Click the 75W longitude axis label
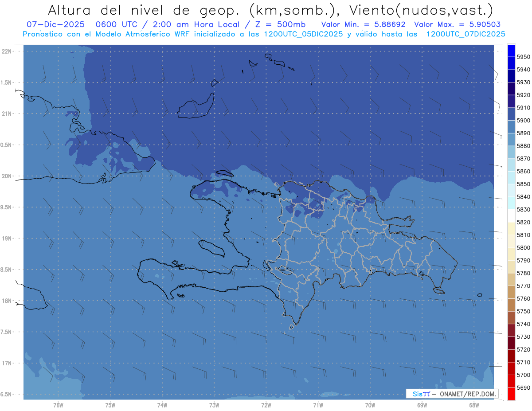This screenshot has width=532, height=411. tap(110, 405)
